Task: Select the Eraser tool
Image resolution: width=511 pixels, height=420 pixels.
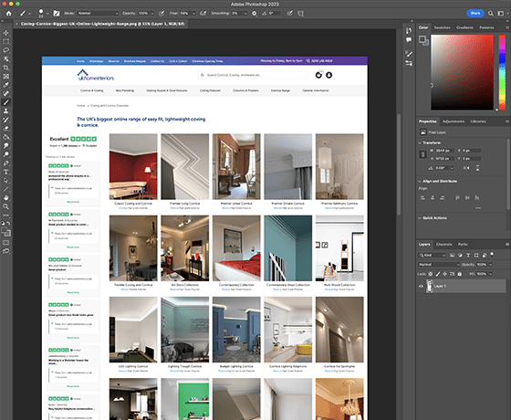Action: click(5, 128)
